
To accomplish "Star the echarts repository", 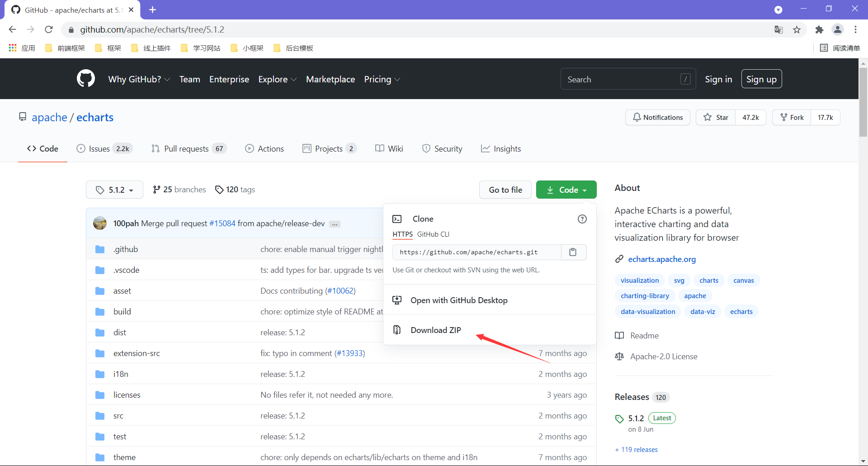I will pos(716,118).
